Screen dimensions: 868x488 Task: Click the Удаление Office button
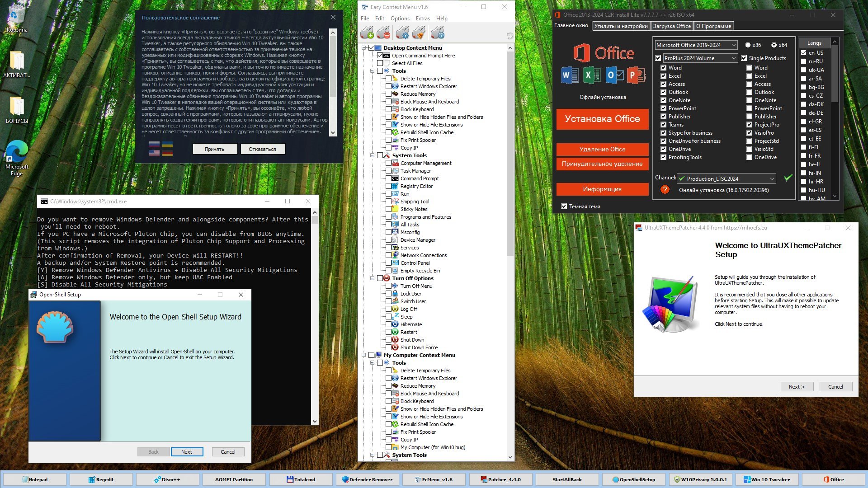tap(602, 150)
